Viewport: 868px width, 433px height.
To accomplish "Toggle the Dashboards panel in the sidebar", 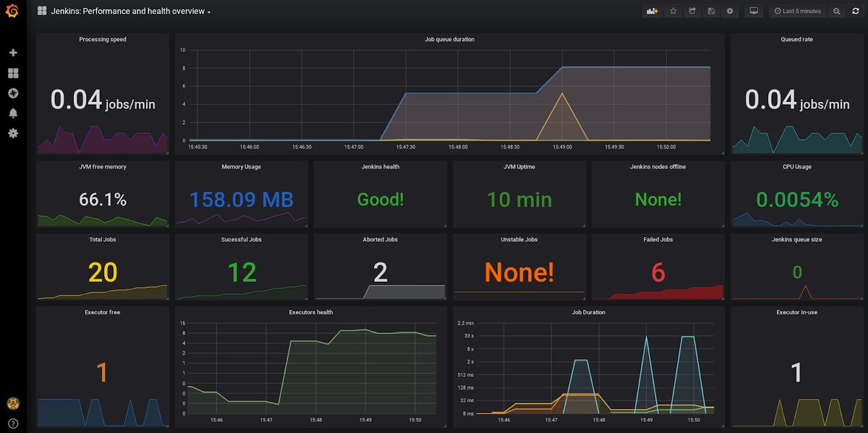I will coord(12,72).
